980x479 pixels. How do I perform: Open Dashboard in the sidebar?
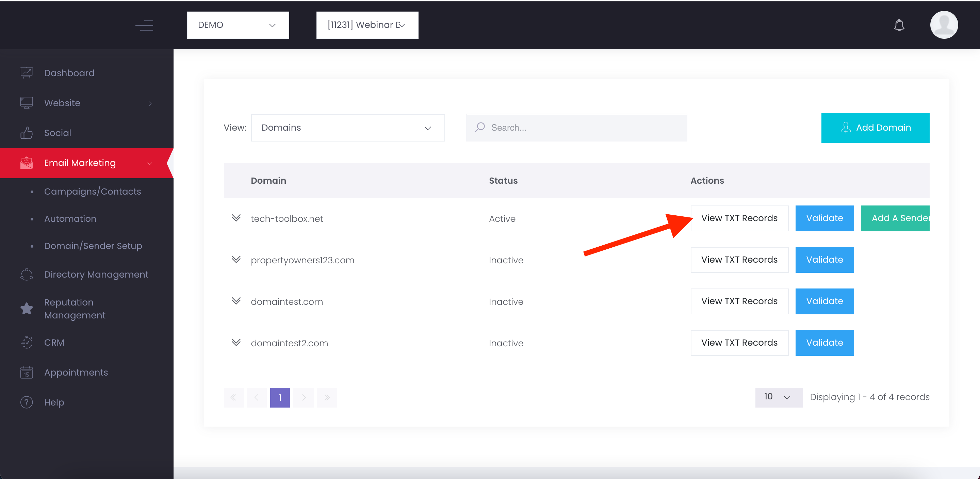point(69,73)
